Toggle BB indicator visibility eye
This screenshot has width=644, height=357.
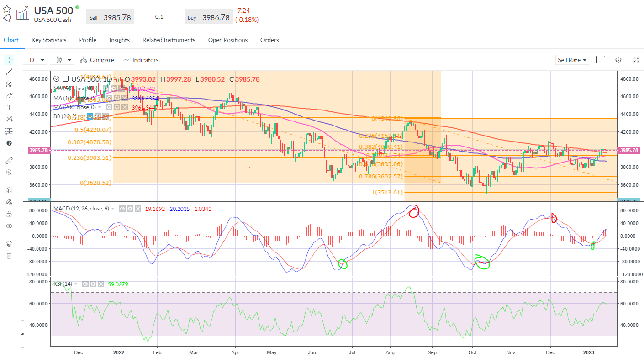pyautogui.click(x=90, y=116)
